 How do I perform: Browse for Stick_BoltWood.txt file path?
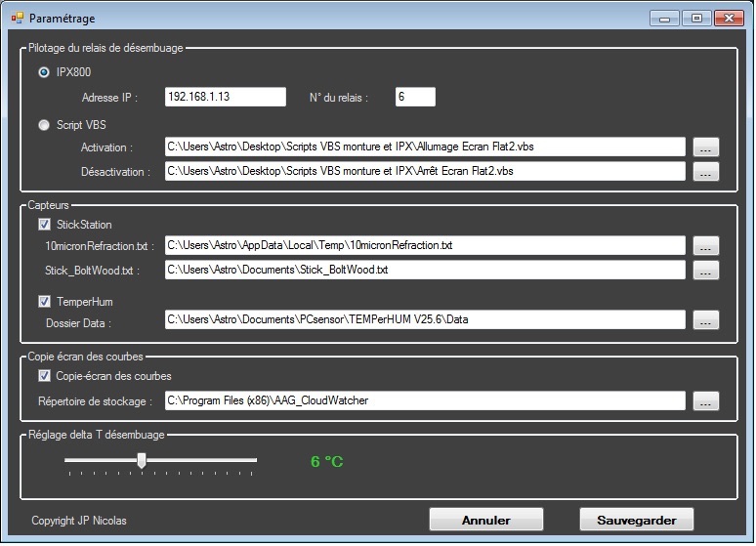pos(706,271)
